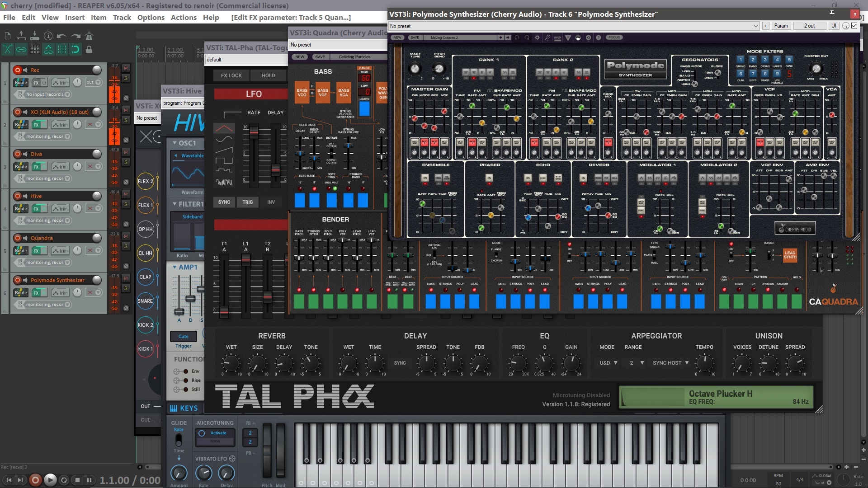The image size is (868, 488).
Task: Click the HOLD button in TAL-Pha
Action: [x=268, y=75]
